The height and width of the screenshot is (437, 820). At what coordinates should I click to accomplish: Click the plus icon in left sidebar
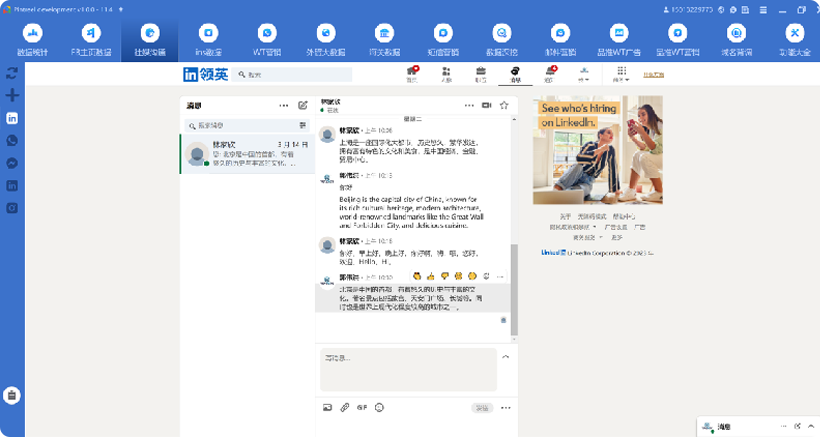(x=12, y=95)
